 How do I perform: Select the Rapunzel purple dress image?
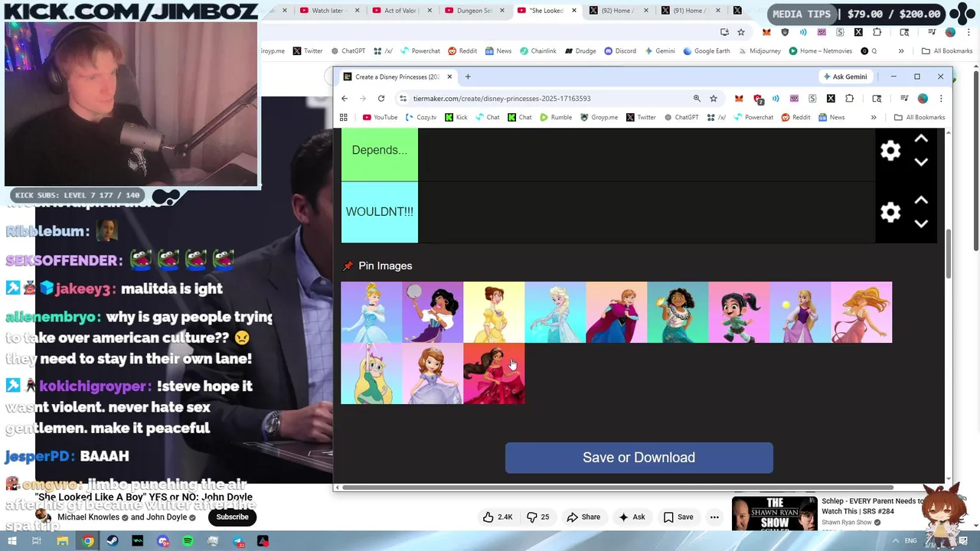coord(800,312)
